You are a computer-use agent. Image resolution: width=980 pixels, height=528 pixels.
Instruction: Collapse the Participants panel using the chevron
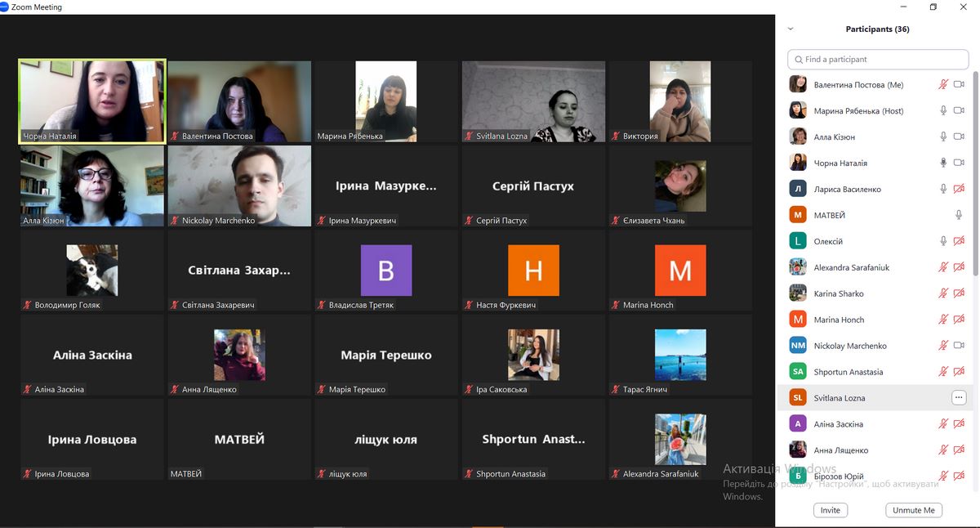click(x=790, y=29)
